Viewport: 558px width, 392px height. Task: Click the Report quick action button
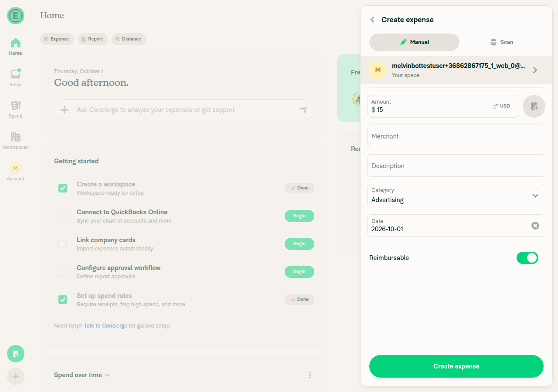93,39
